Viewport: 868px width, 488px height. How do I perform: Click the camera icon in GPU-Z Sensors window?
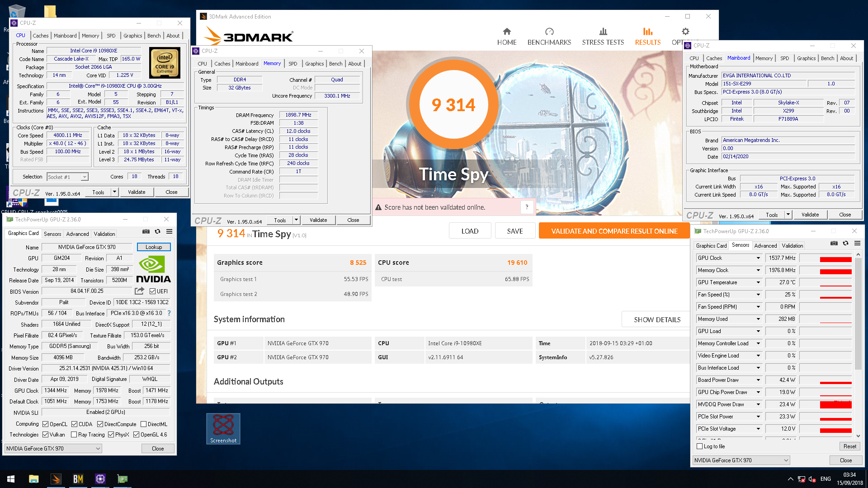point(834,243)
